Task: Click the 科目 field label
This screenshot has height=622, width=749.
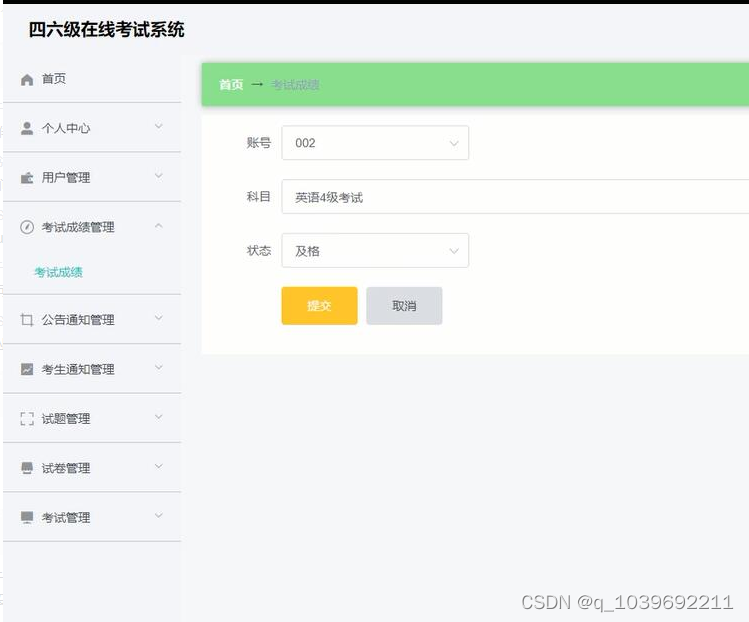Action: click(258, 197)
